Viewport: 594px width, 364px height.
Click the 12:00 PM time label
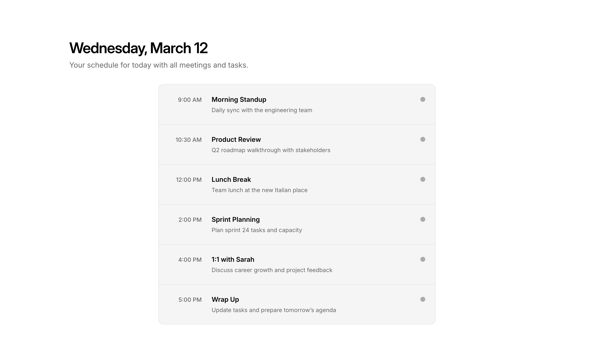[x=189, y=180]
